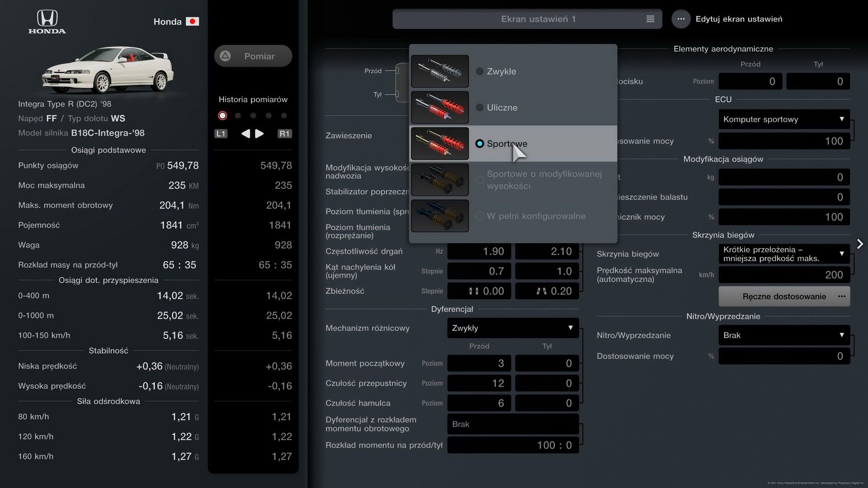Select the second measurement history dot
Viewport: 868px width, 488px height.
(238, 116)
